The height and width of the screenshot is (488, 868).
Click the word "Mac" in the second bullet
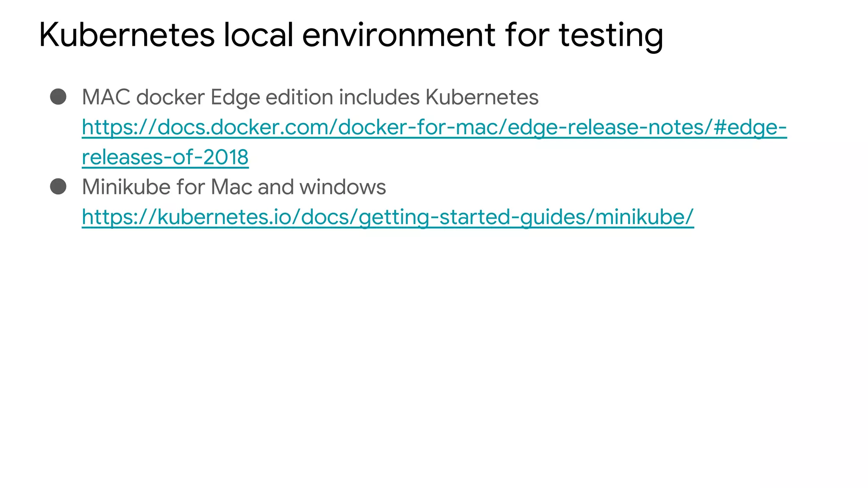click(x=231, y=187)
